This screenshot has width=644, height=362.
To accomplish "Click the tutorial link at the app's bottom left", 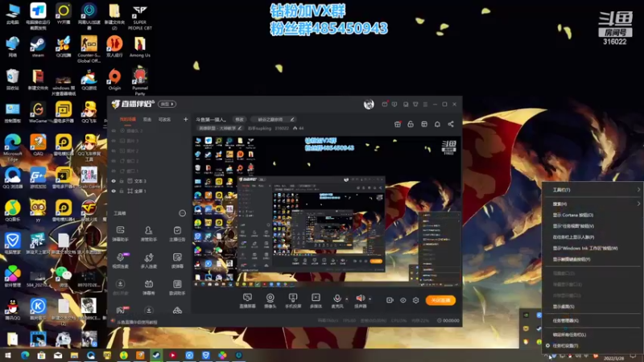I will tap(137, 323).
